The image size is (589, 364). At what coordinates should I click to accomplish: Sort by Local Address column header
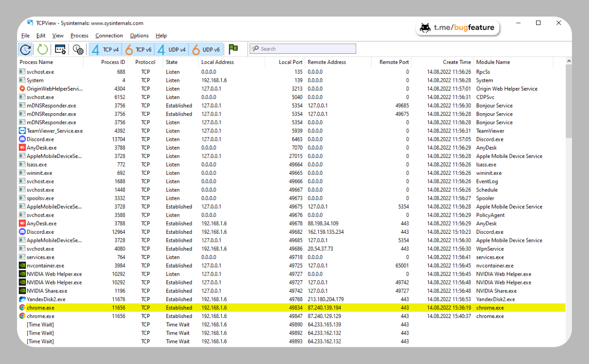pyautogui.click(x=232, y=62)
